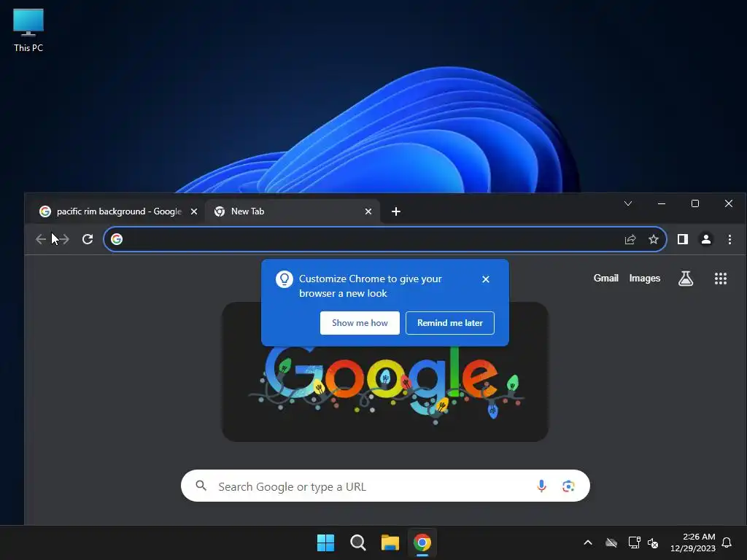
Task: Go back with the back arrow
Action: (x=41, y=239)
